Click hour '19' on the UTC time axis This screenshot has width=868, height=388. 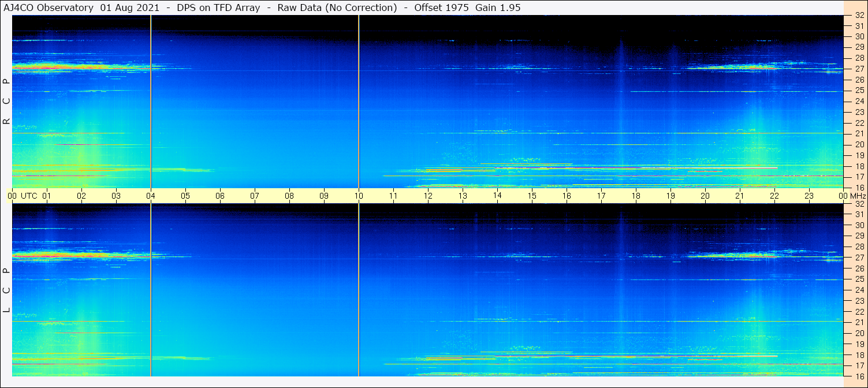point(670,196)
